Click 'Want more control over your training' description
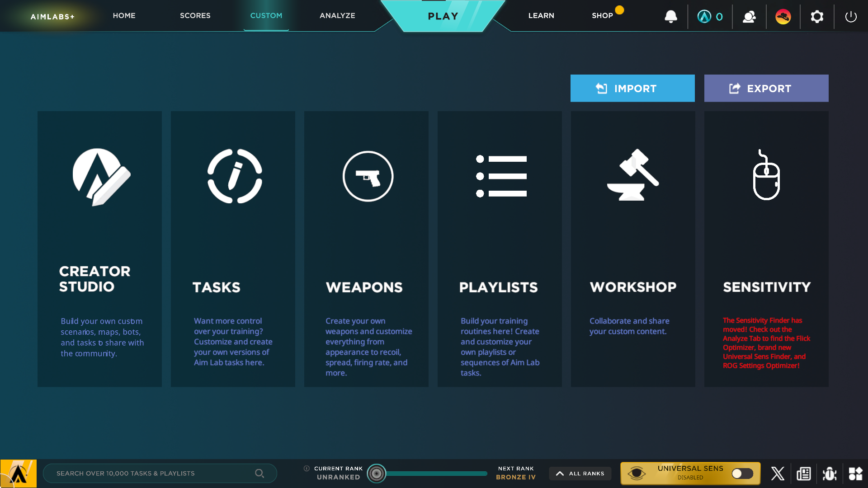This screenshot has width=868, height=488. (233, 341)
